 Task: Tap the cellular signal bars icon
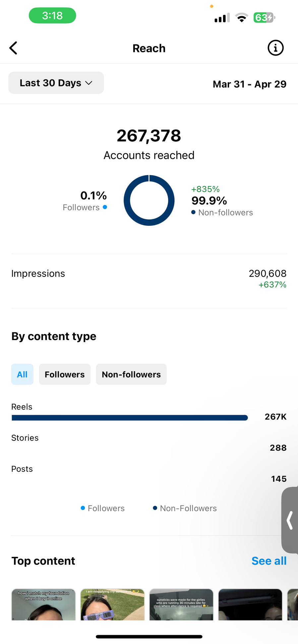click(x=222, y=18)
